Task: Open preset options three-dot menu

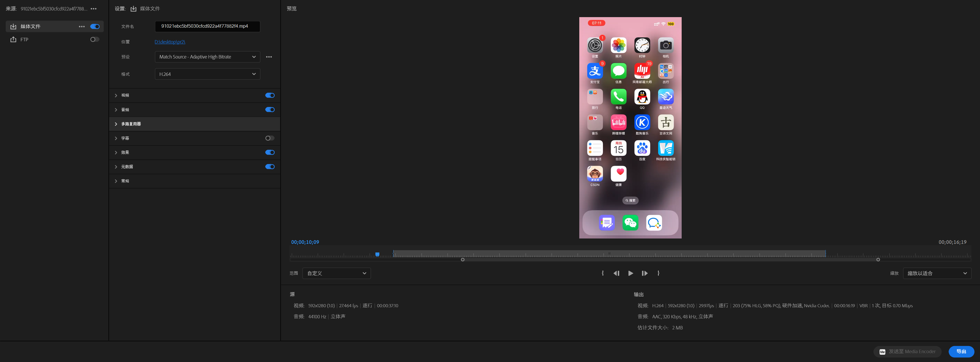Action: [x=269, y=57]
